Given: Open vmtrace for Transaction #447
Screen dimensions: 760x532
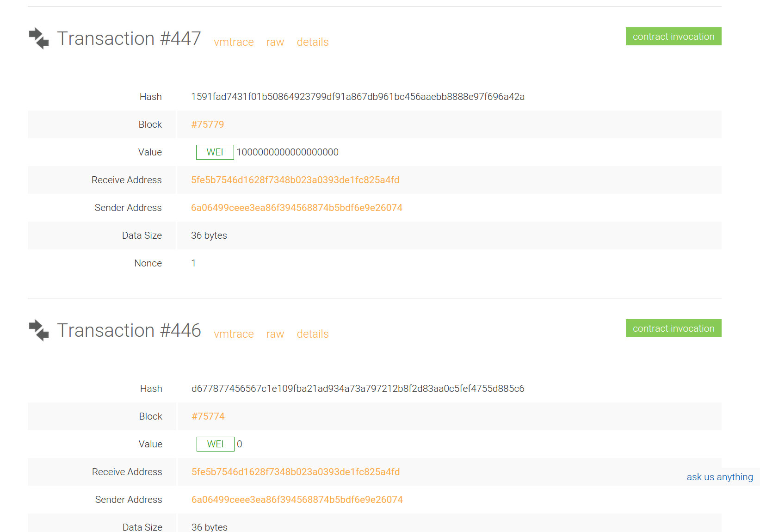Looking at the screenshot, I should click(x=234, y=42).
